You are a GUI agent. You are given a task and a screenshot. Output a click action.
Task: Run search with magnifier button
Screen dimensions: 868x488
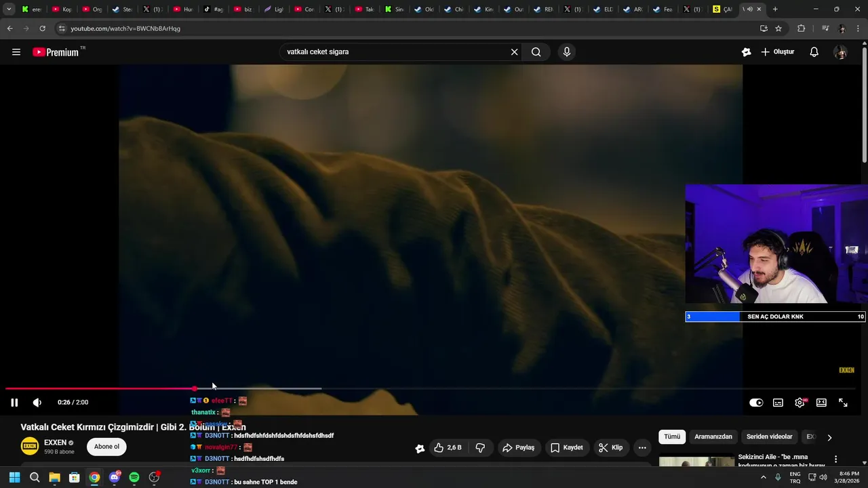coord(536,52)
